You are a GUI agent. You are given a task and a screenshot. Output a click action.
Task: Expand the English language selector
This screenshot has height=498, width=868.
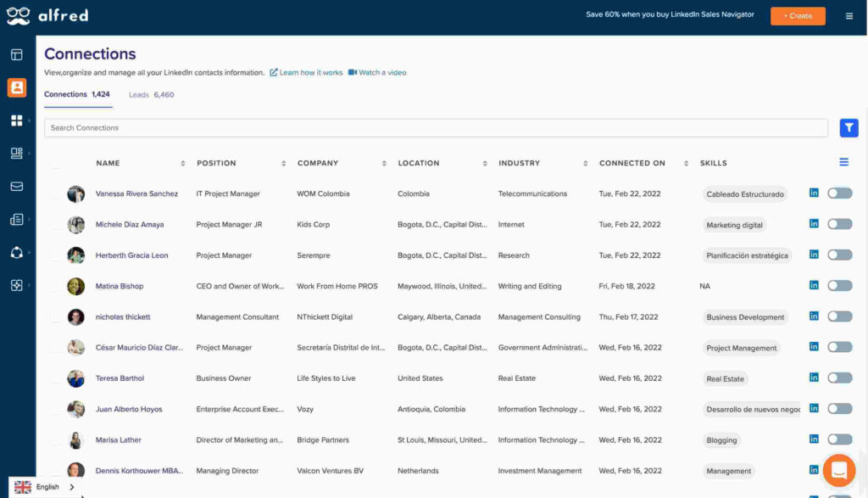tap(46, 487)
